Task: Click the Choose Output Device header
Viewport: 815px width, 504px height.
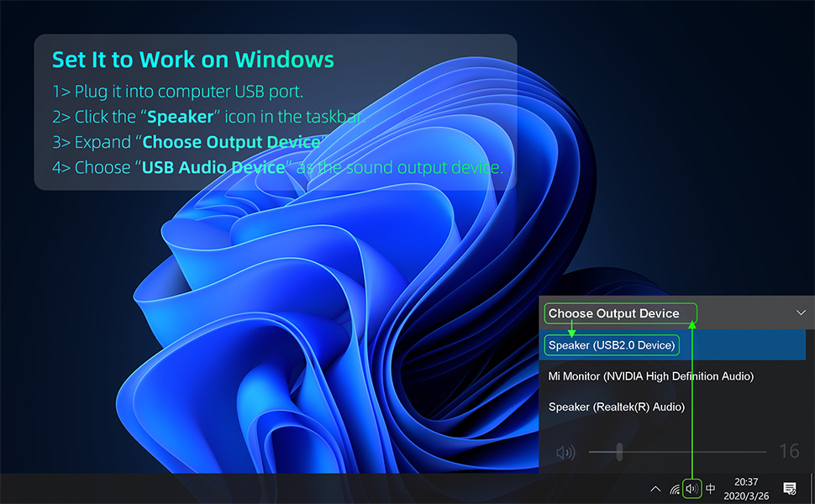Action: (x=614, y=313)
